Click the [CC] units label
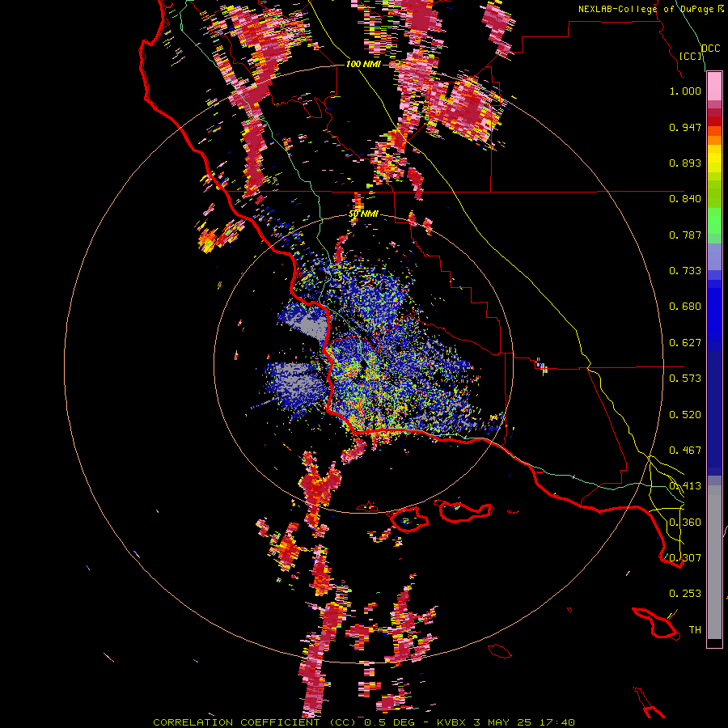 coord(691,56)
